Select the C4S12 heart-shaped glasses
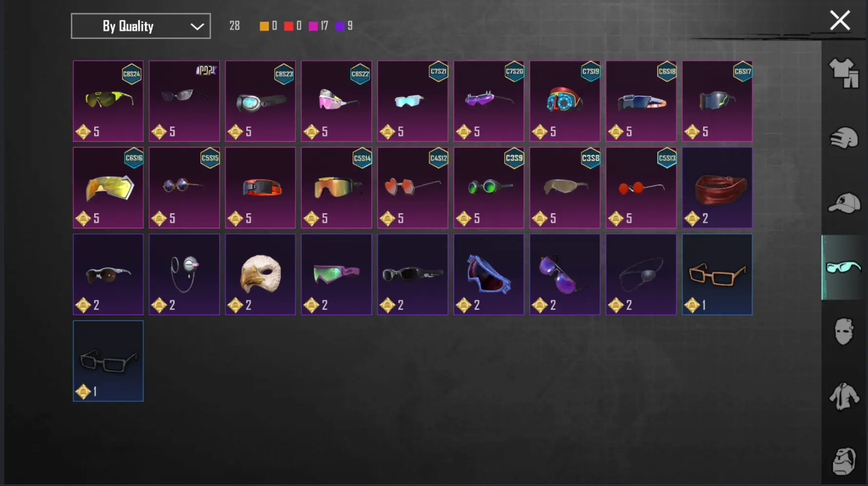 (x=413, y=188)
